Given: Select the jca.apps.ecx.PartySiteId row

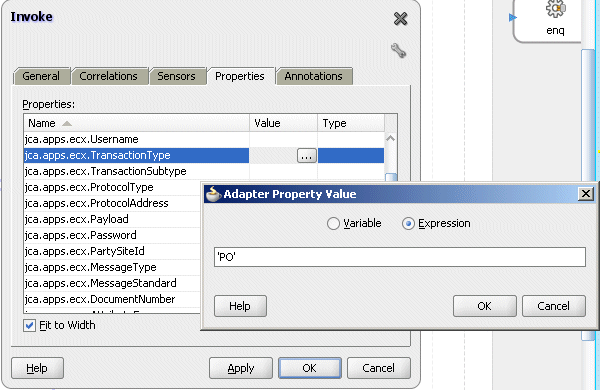Looking at the screenshot, I should [112, 251].
